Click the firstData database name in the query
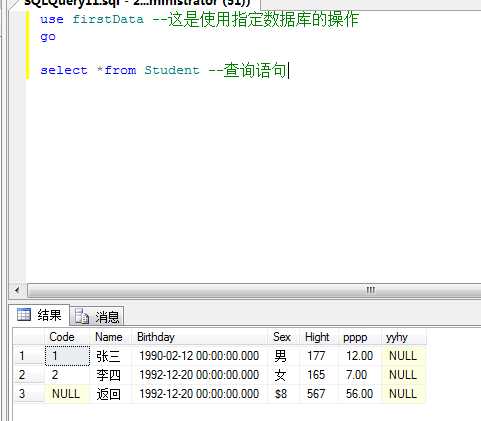Image resolution: width=481 pixels, height=421 pixels. point(108,19)
